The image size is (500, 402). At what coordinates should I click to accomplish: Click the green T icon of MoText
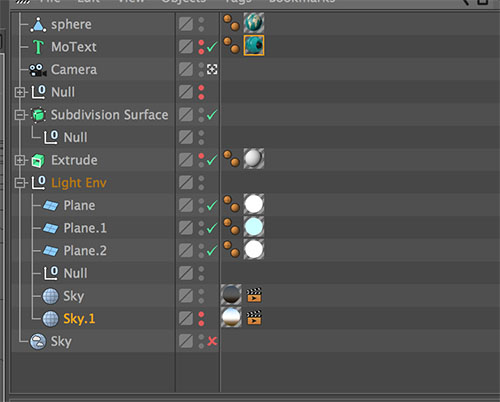[38, 47]
